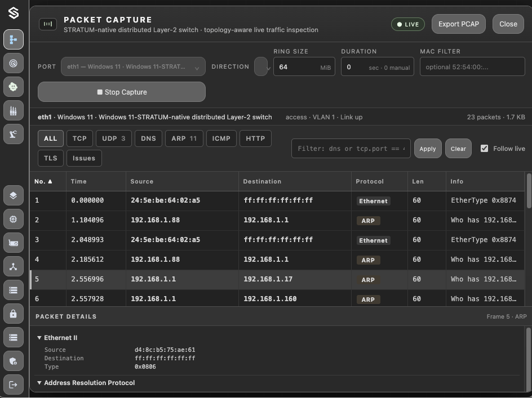Select the UDP 3 filter tab
Image resolution: width=532 pixels, height=398 pixels.
tap(114, 138)
